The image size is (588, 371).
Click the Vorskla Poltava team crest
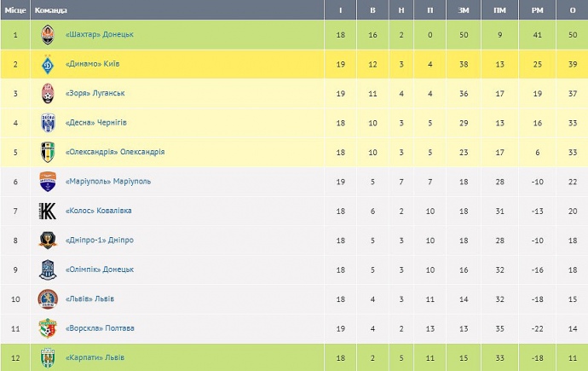click(48, 328)
